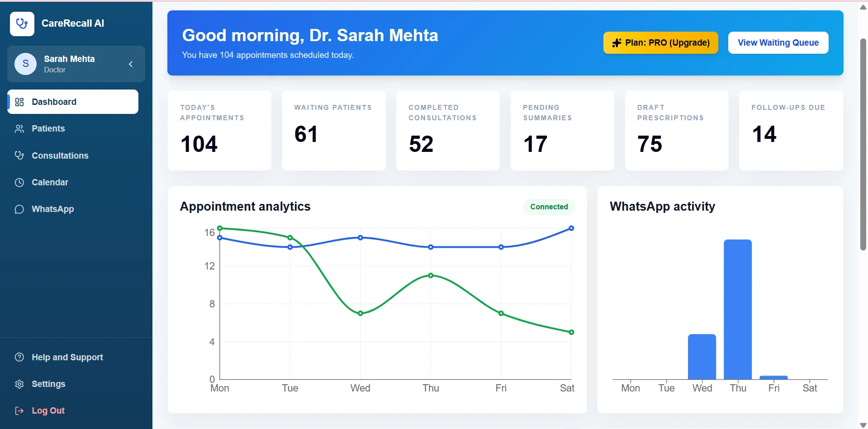Select the Waiting Patients stat card
The height and width of the screenshot is (429, 868).
334,130
